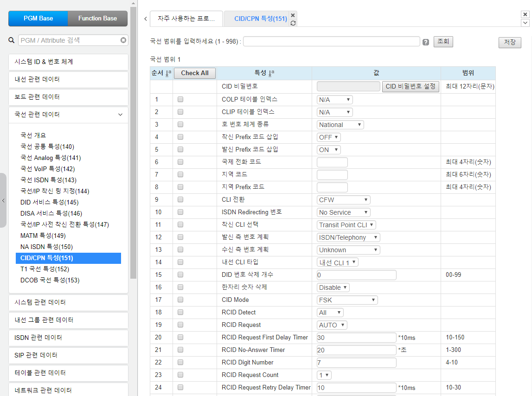Open the 한자리 숫자 삭제 Disable dropdown
Screen dimensions: 532x396
tap(333, 287)
